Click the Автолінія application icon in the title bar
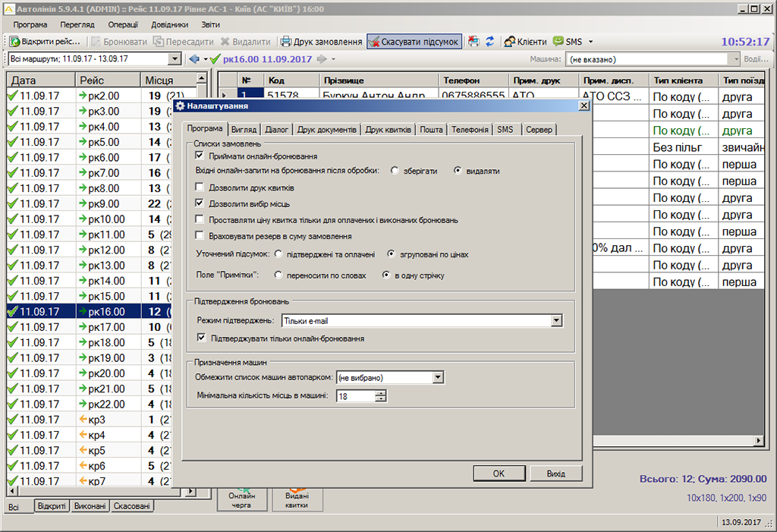Viewport: 777px width, 532px height. [9, 9]
